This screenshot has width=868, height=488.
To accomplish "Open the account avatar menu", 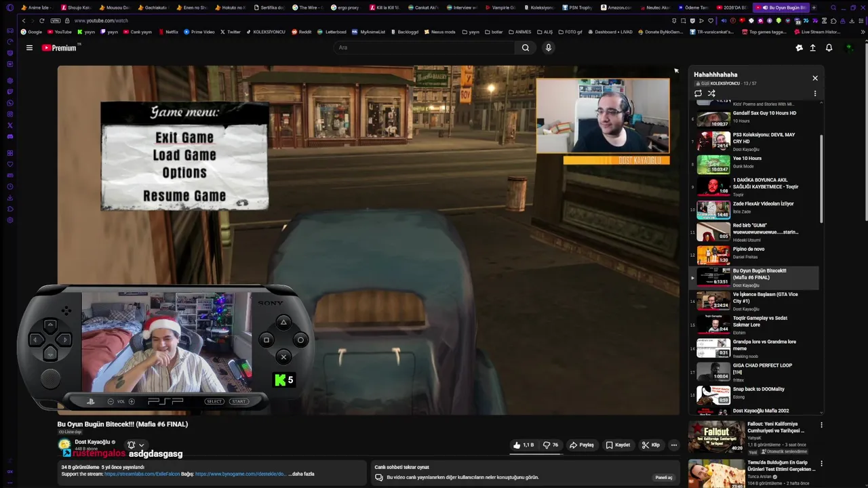I will click(x=849, y=47).
